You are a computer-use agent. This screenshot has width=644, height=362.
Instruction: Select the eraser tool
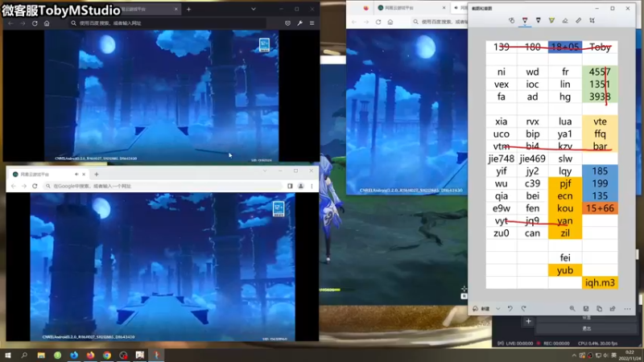(565, 21)
